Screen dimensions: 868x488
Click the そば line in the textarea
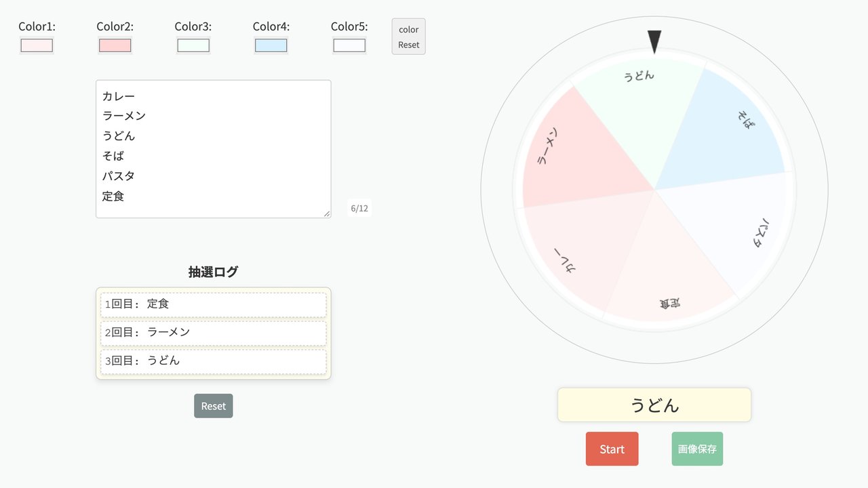pyautogui.click(x=113, y=156)
